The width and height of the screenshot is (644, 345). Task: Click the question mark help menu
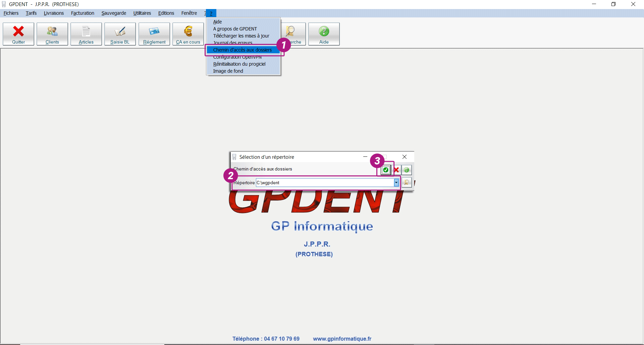(211, 13)
